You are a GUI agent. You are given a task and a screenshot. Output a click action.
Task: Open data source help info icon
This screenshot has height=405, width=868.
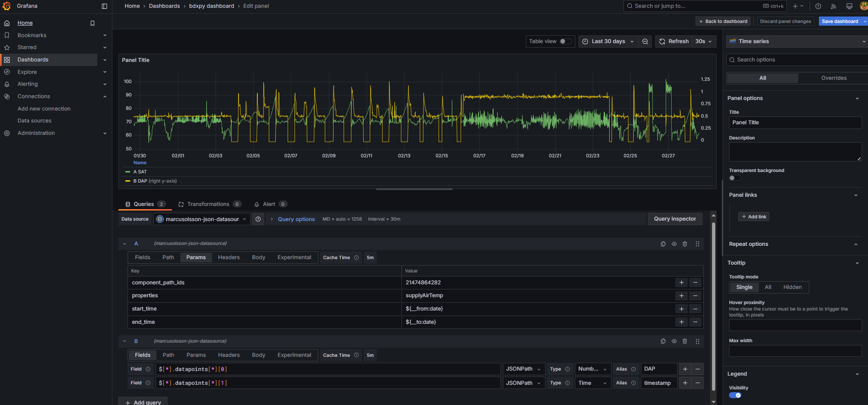pyautogui.click(x=258, y=219)
